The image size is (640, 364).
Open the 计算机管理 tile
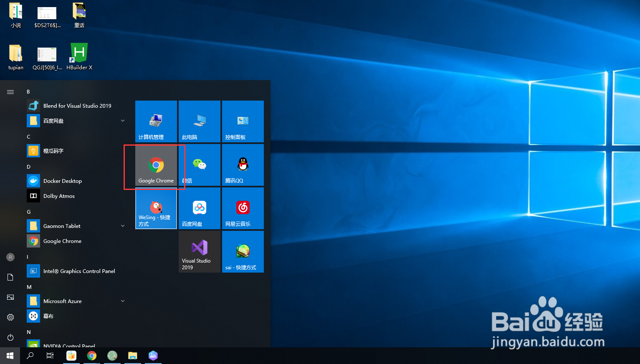click(x=156, y=121)
